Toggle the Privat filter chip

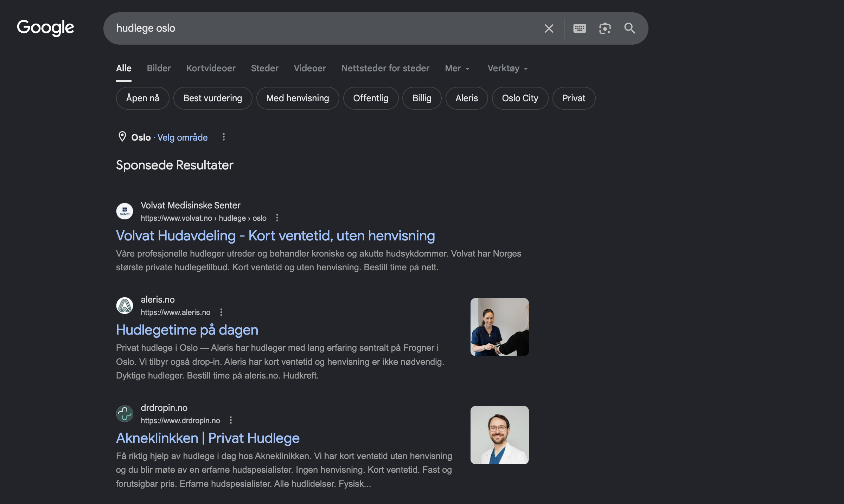[x=574, y=98]
